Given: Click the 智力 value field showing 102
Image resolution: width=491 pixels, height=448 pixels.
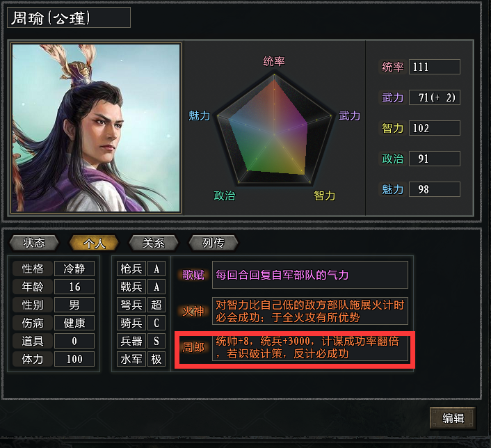Looking at the screenshot, I should 435,128.
